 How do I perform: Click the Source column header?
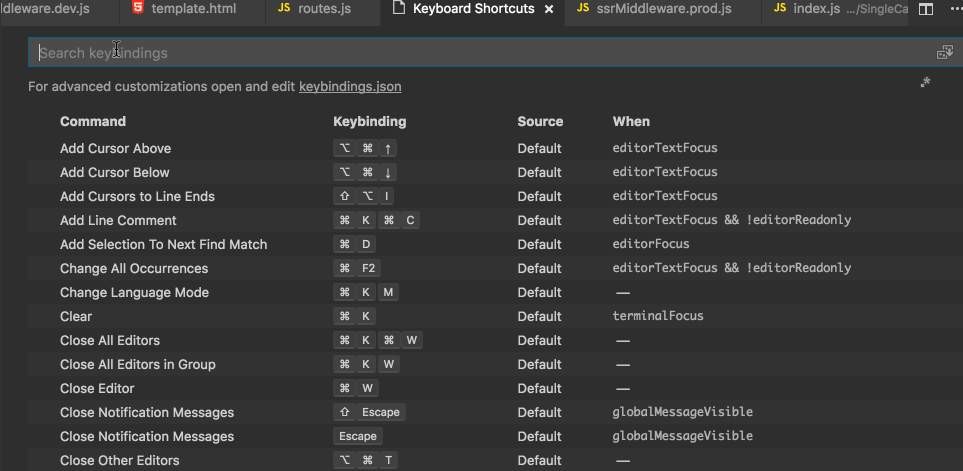(540, 122)
